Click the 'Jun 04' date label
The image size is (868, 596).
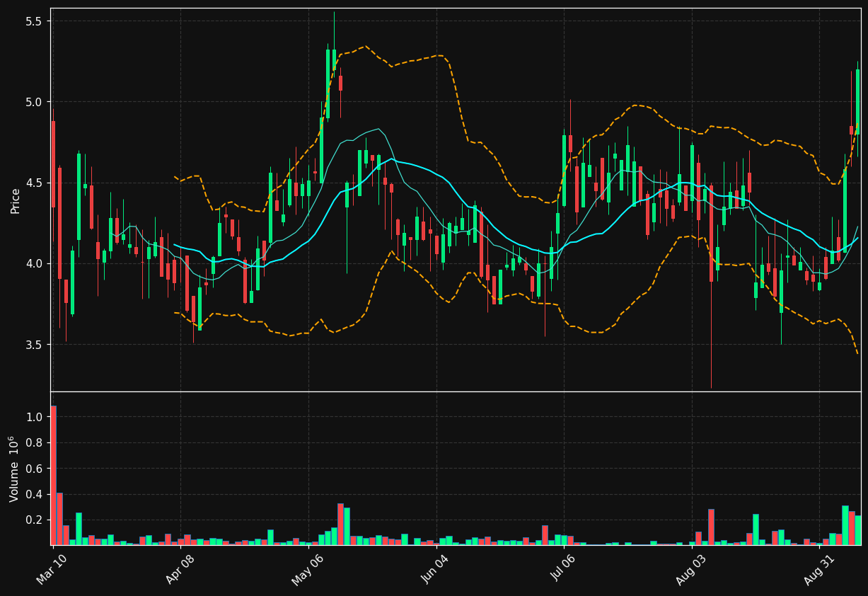point(435,569)
